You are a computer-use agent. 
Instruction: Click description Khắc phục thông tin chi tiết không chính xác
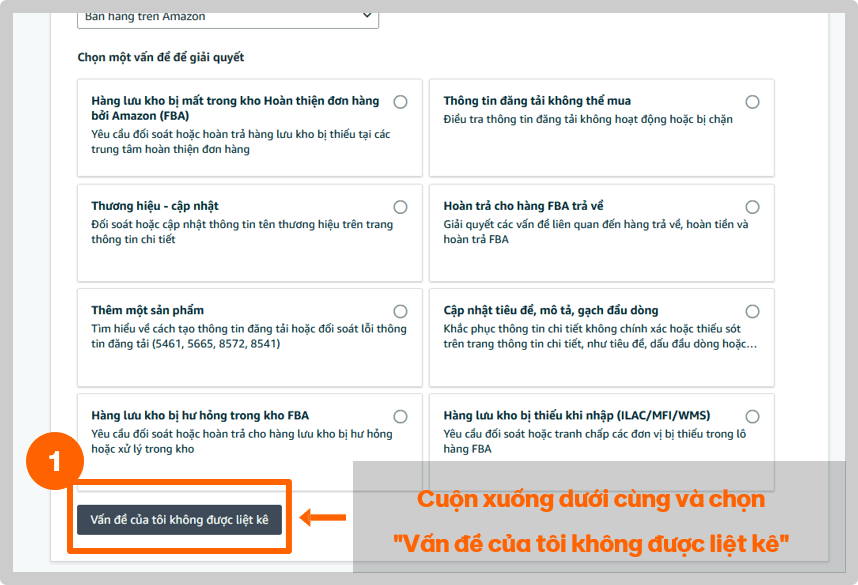600,337
